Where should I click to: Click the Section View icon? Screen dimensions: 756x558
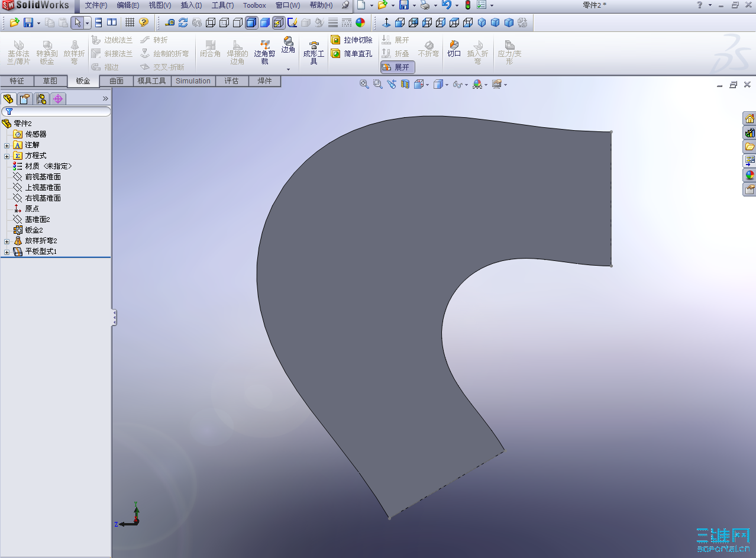point(405,84)
